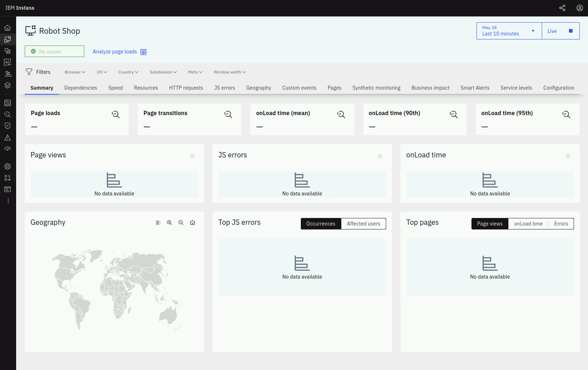The width and height of the screenshot is (588, 370).
Task: Switch to the Business impact tab
Action: tap(431, 88)
